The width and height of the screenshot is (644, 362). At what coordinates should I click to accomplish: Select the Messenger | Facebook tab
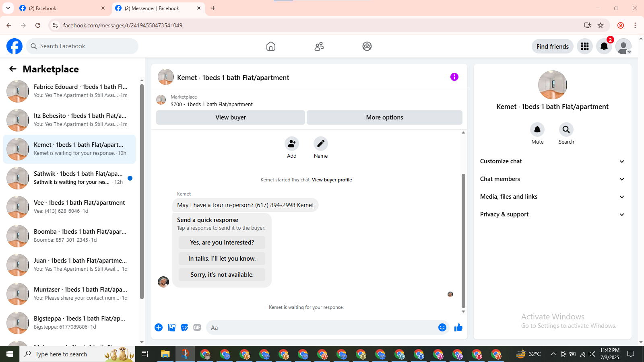click(157, 8)
